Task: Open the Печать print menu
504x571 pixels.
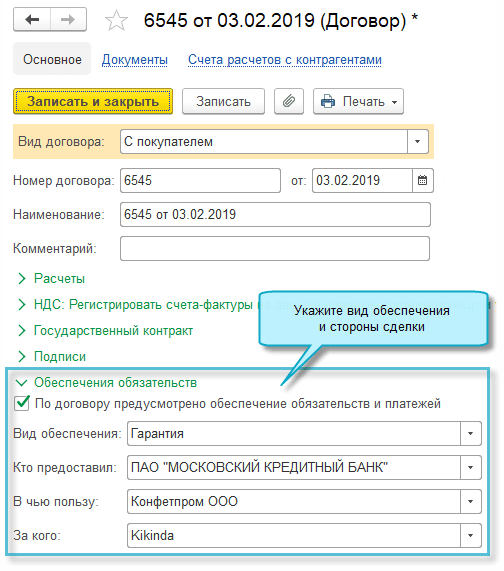Action: (x=358, y=101)
